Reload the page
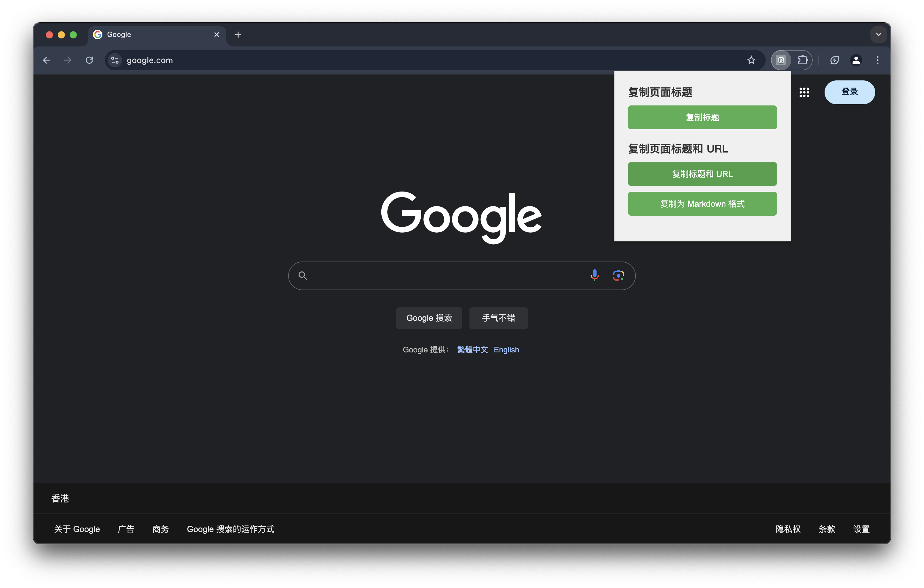This screenshot has width=924, height=588. click(x=89, y=60)
